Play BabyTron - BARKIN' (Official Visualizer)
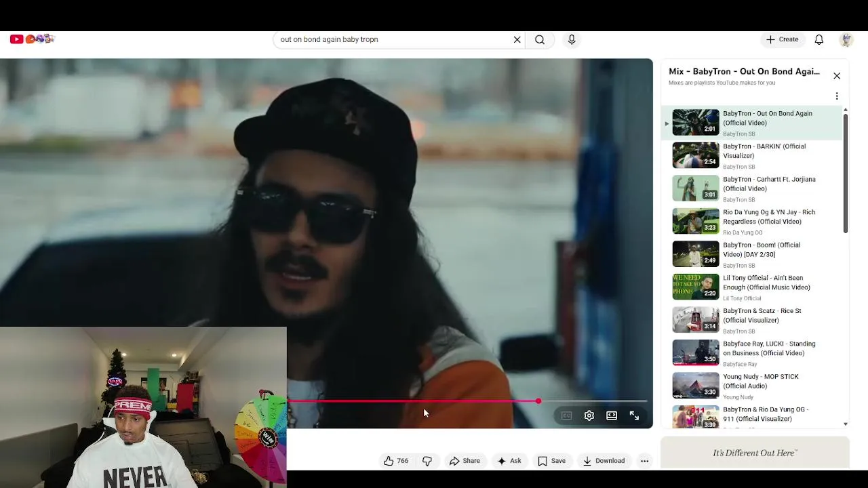The image size is (868, 488). [x=753, y=156]
